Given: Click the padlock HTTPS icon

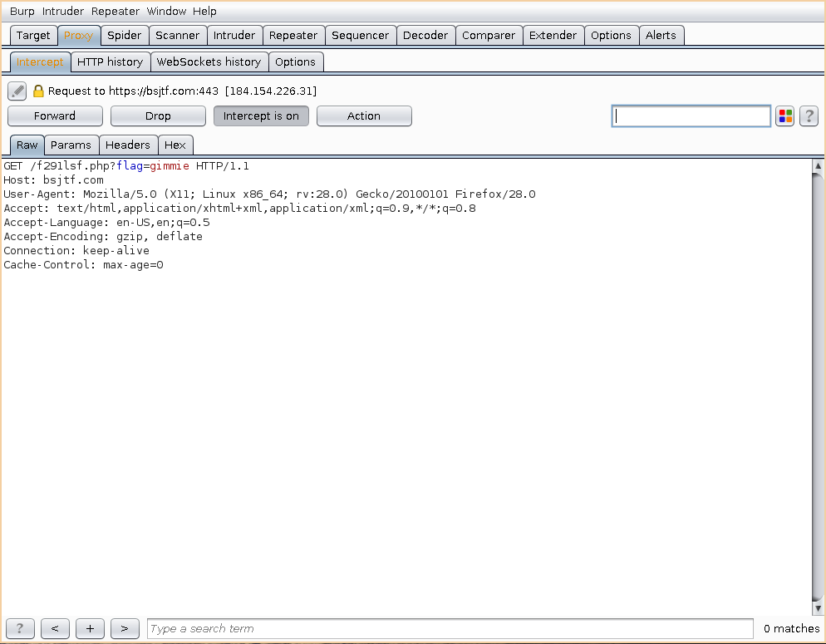Looking at the screenshot, I should click(38, 91).
